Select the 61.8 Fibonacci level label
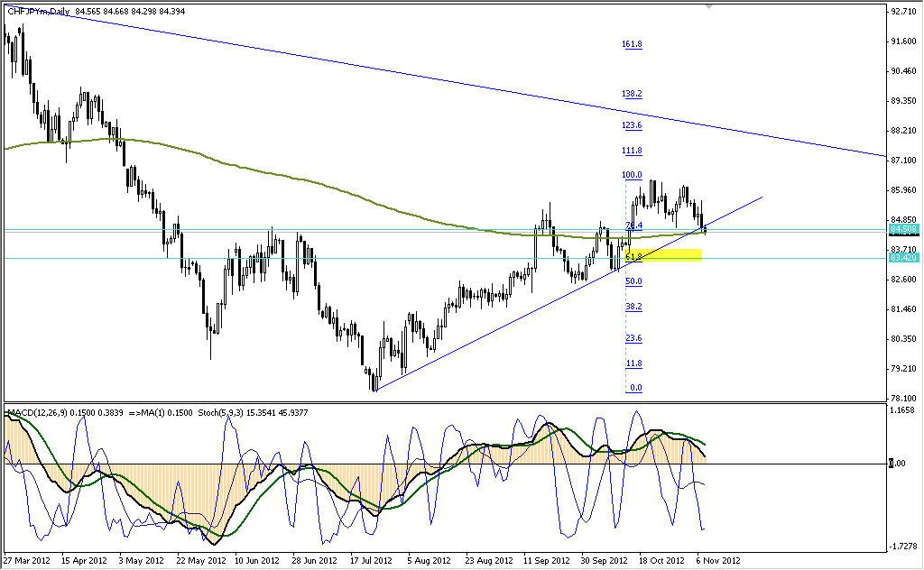The height and width of the screenshot is (570, 924). pyautogui.click(x=634, y=257)
